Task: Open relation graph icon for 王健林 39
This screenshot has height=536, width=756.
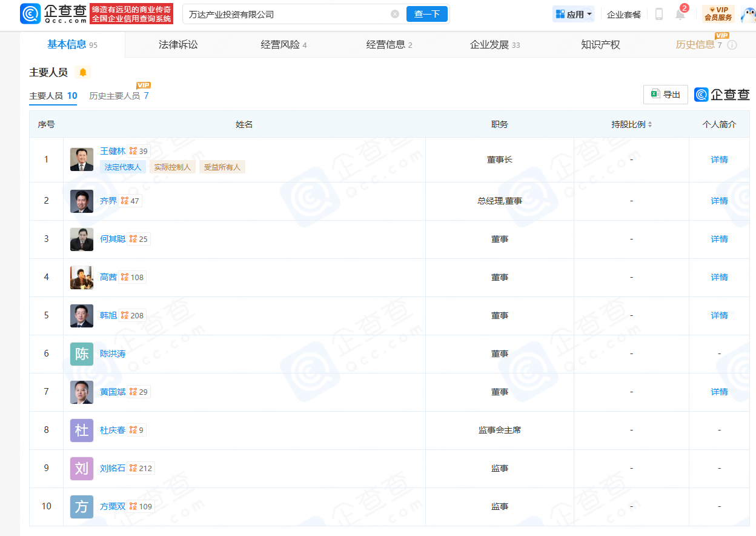Action: click(133, 151)
